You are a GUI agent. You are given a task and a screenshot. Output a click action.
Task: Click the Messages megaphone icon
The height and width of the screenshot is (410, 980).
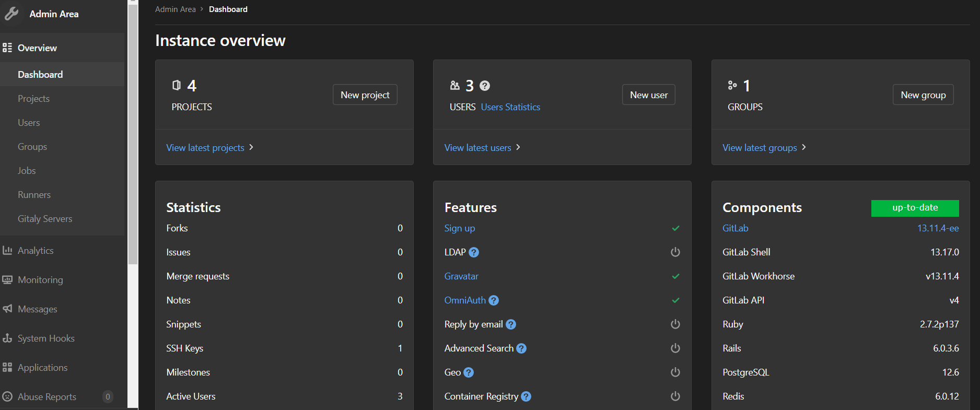pos(7,309)
